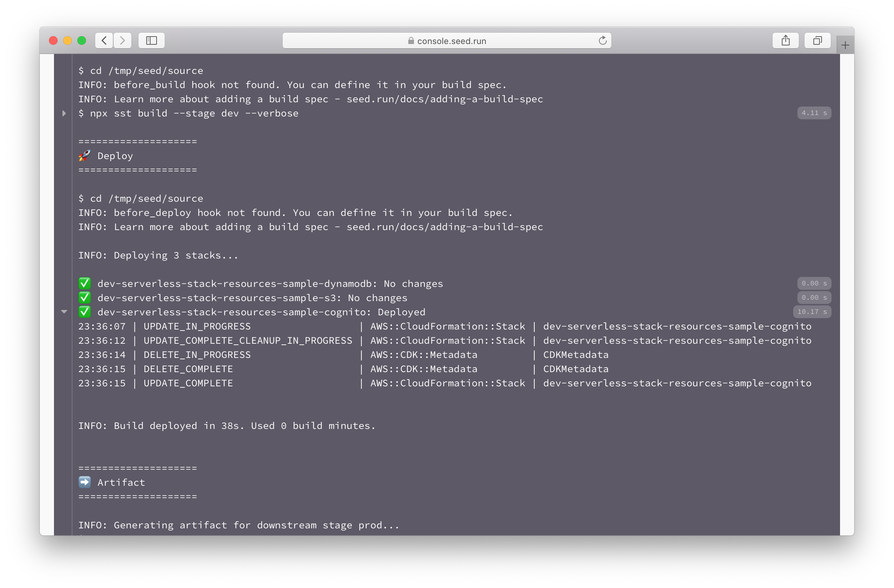894x588 pixels.
Task: Open the Share menu icon
Action: (x=785, y=40)
